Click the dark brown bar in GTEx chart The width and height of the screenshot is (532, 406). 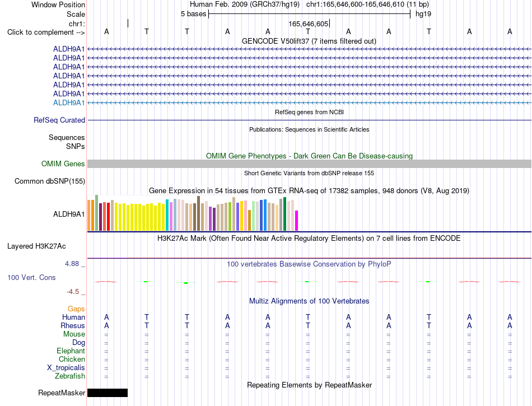click(x=198, y=213)
